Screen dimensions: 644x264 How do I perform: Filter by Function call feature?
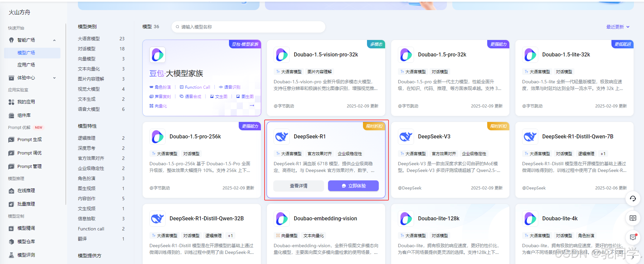point(101,229)
